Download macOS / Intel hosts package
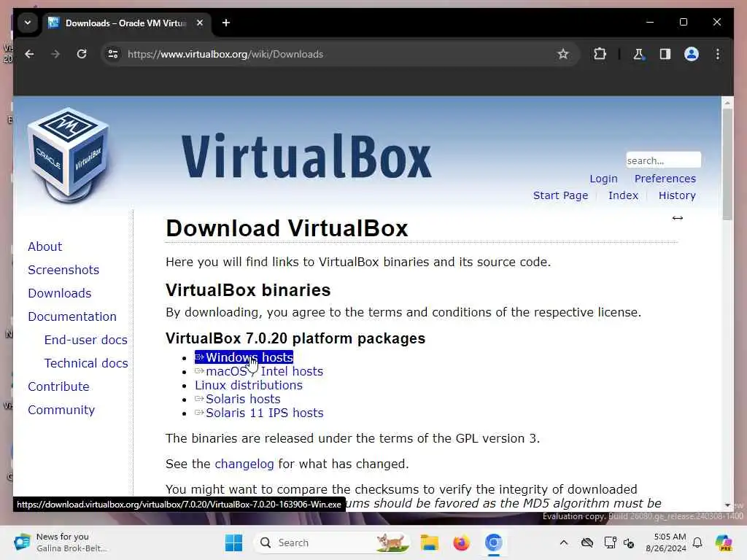 point(259,371)
